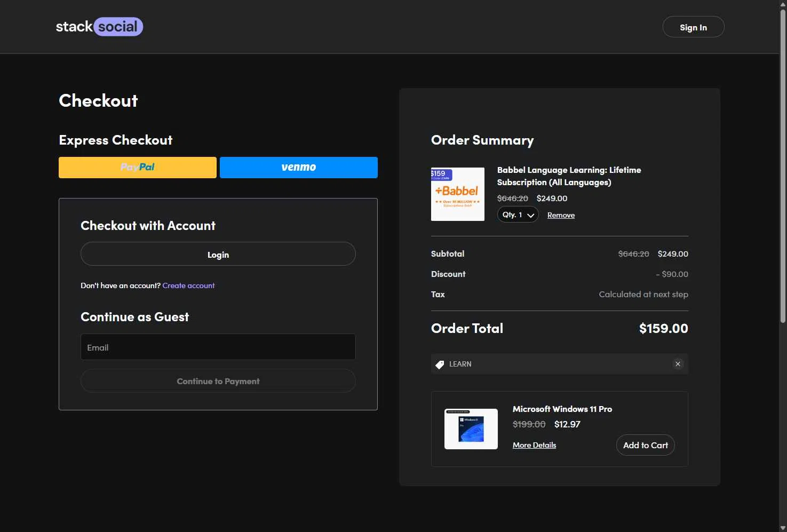Click the Login button
787x532 pixels.
coord(218,254)
